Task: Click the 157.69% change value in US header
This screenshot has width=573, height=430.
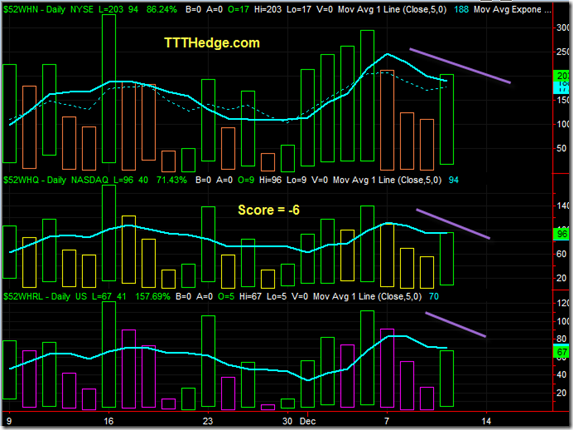Action: [153, 296]
